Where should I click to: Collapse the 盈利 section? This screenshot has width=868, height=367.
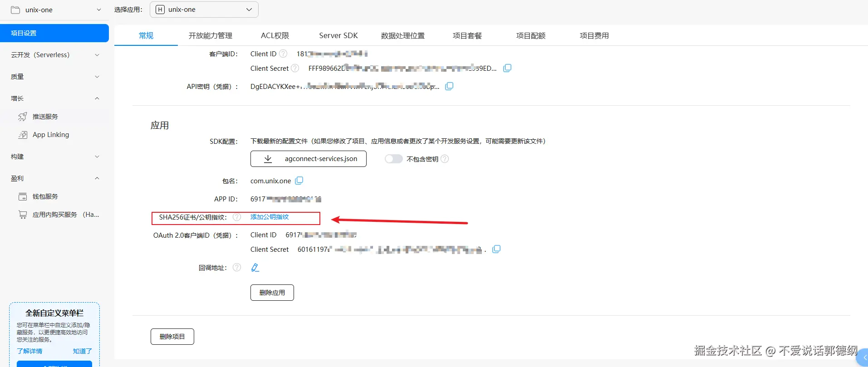pyautogui.click(x=54, y=178)
